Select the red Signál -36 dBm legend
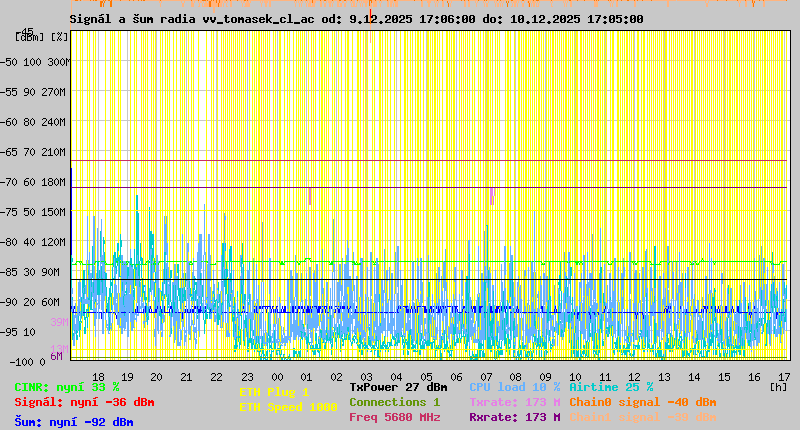The image size is (800, 430). (x=84, y=402)
